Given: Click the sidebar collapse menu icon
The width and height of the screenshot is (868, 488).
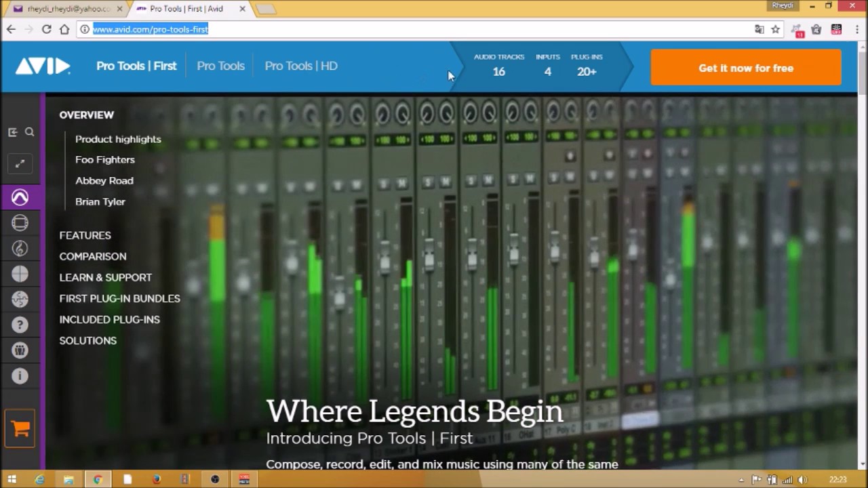Looking at the screenshot, I should click(x=12, y=132).
